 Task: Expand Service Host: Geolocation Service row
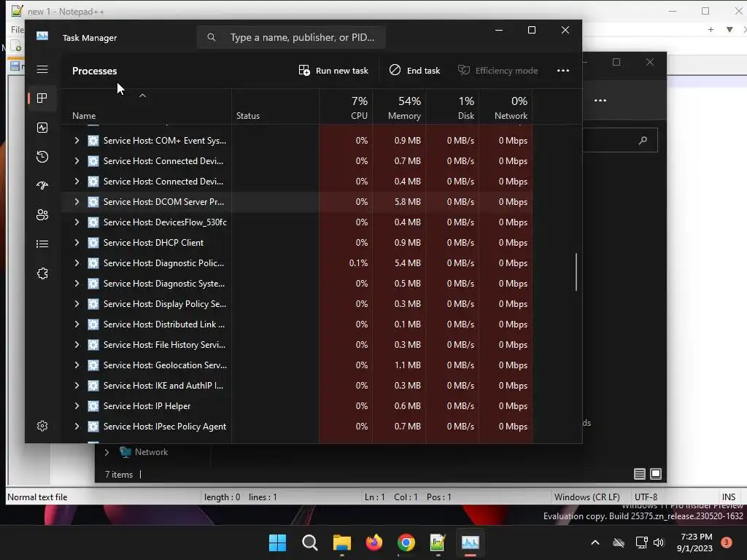point(76,365)
